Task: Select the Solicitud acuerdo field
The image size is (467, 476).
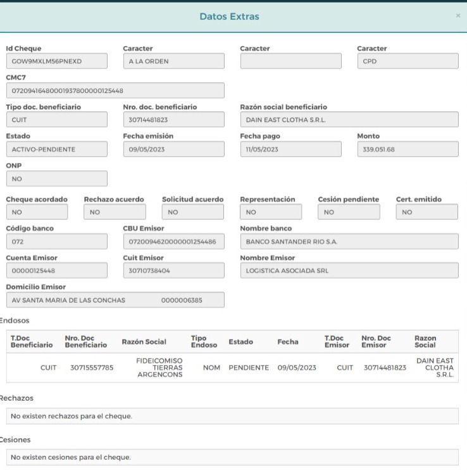Action: pos(193,212)
